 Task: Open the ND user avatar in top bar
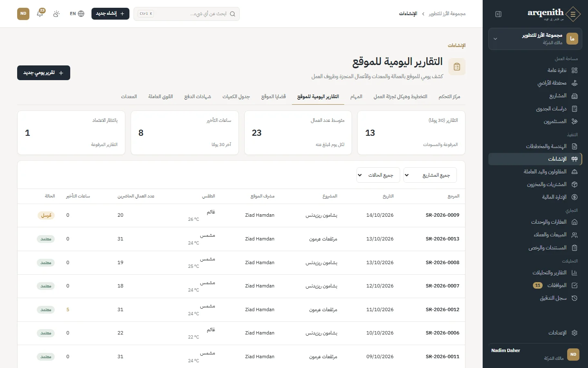coord(23,13)
